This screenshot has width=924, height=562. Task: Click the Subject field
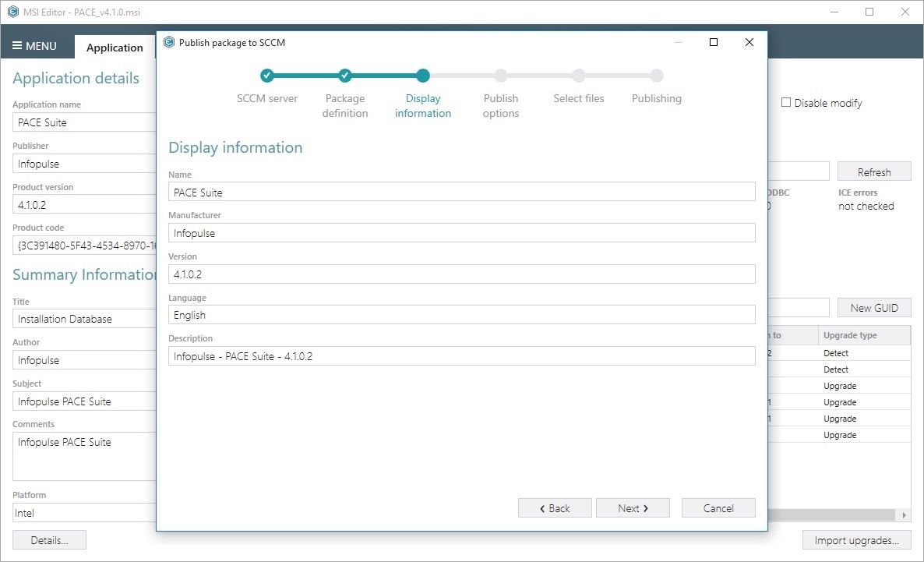84,401
